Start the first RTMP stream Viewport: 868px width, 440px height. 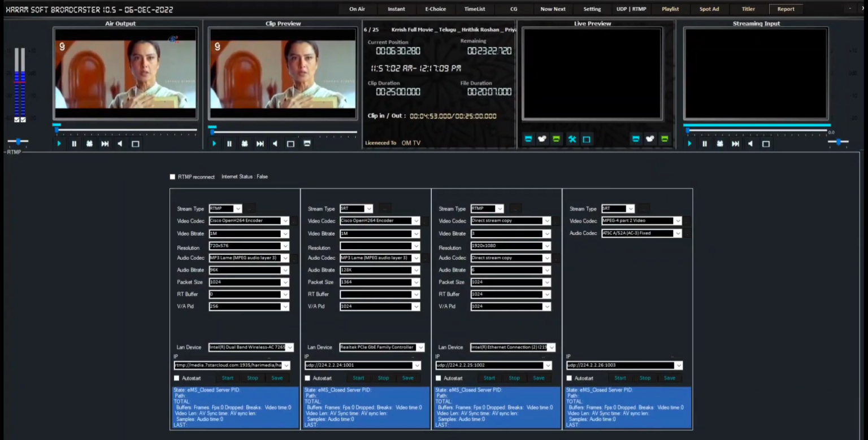click(x=228, y=378)
